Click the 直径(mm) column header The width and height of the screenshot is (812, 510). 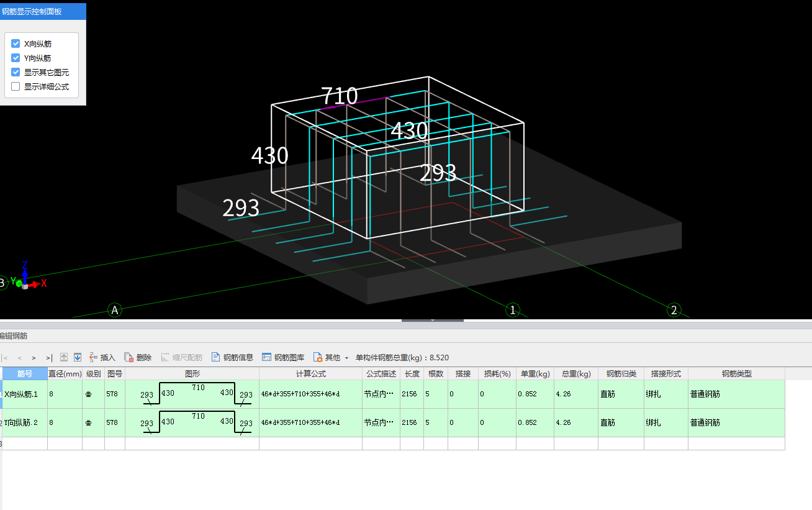click(x=65, y=373)
